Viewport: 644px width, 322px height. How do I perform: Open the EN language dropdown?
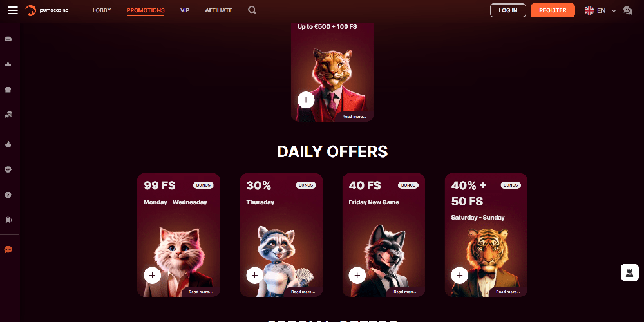[x=600, y=10]
